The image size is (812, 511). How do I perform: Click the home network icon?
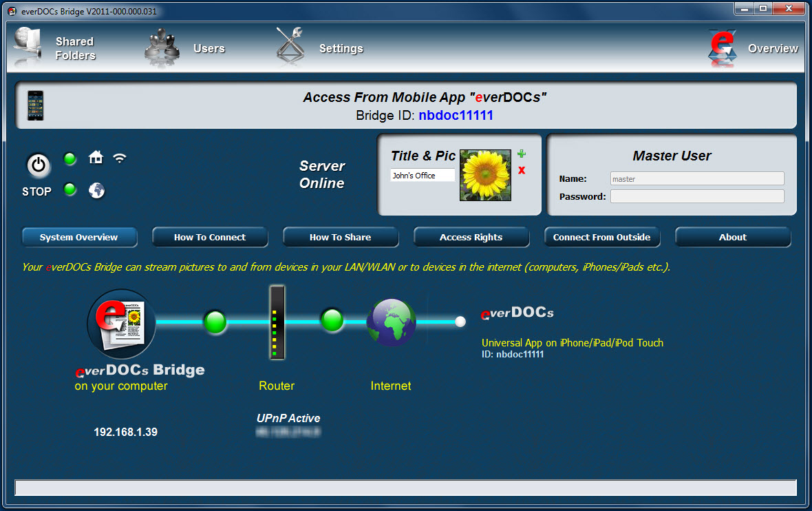[x=96, y=157]
